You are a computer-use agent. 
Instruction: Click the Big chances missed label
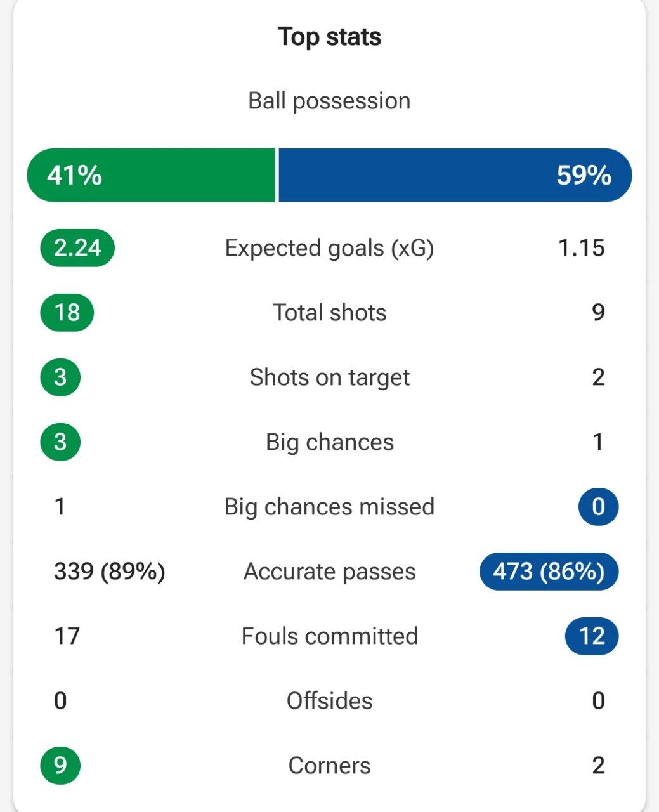(x=329, y=507)
